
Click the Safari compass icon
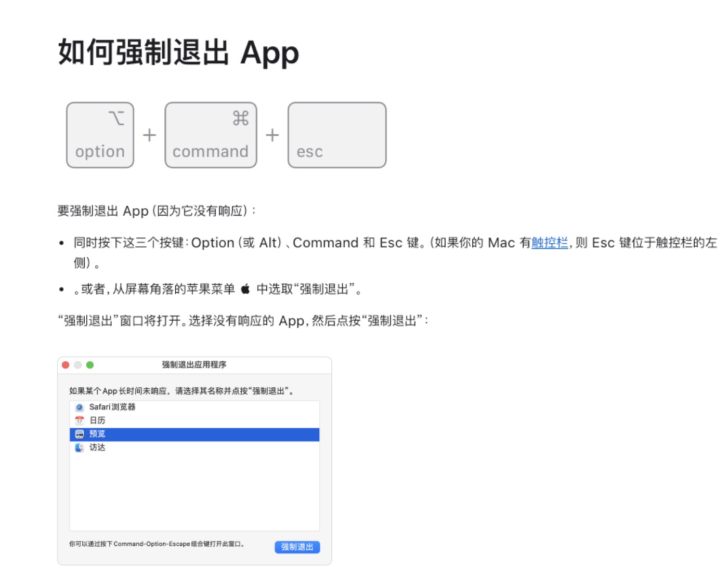[80, 407]
